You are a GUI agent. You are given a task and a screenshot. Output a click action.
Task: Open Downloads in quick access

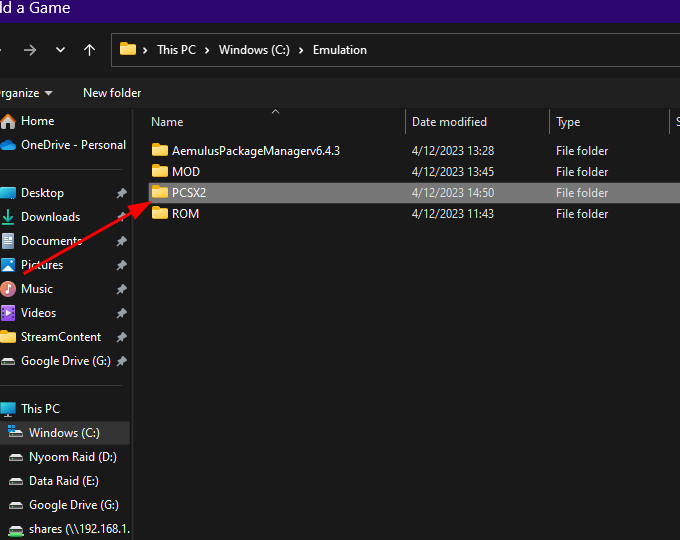[50, 217]
